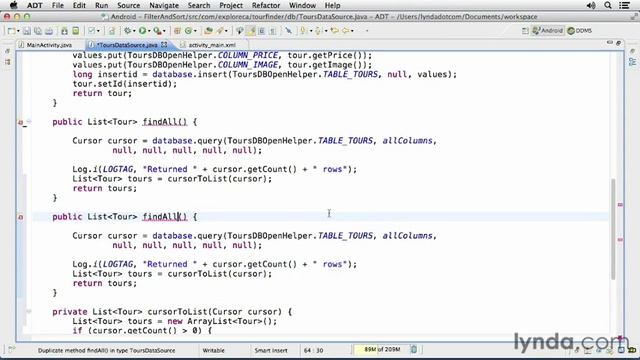The width and height of the screenshot is (640, 360).
Task: Switch to DDMS perspective button
Action: point(580,31)
